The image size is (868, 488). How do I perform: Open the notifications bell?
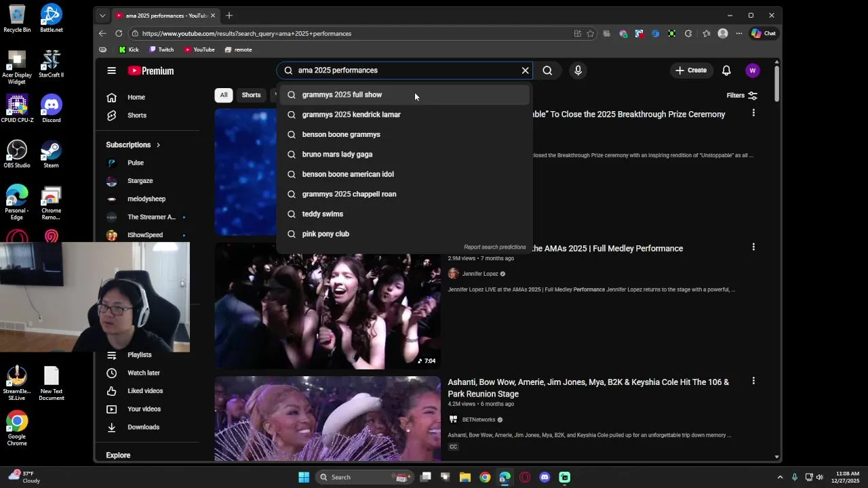coord(726,70)
